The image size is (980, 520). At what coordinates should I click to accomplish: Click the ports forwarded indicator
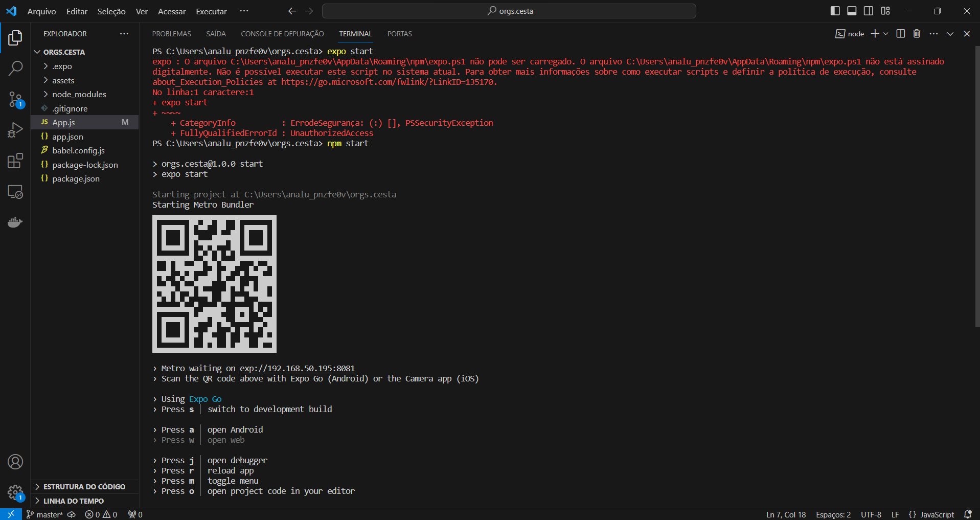[x=135, y=514]
